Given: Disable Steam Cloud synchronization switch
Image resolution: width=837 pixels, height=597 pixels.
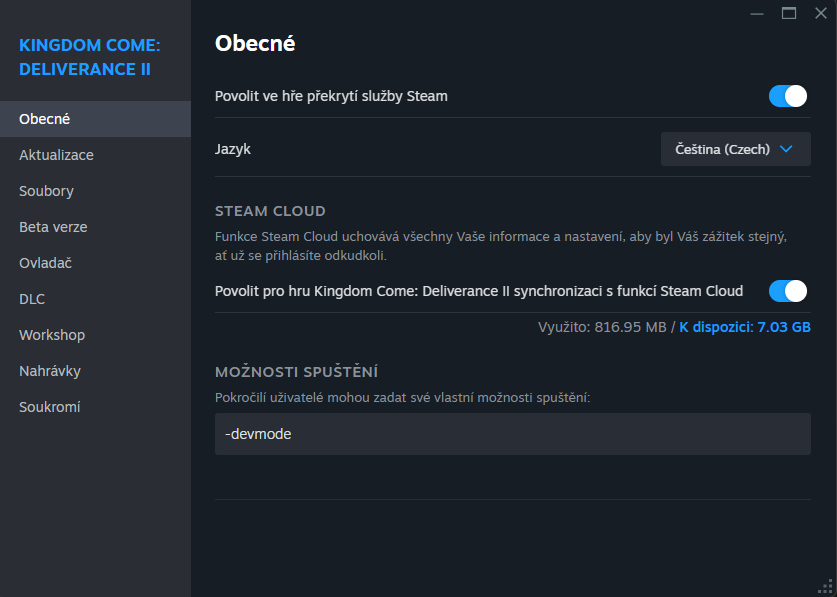Looking at the screenshot, I should click(x=787, y=291).
